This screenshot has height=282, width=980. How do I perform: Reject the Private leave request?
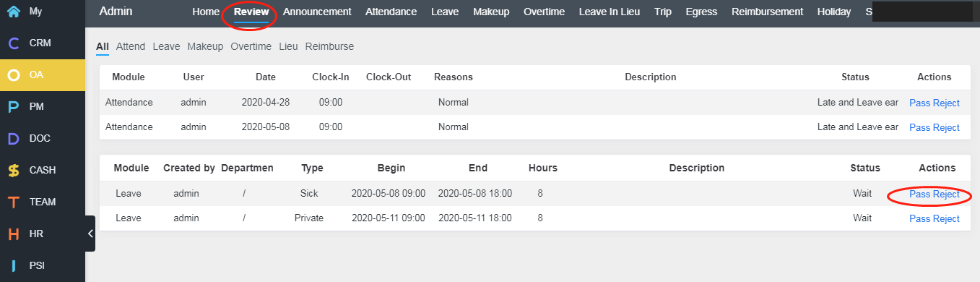click(946, 218)
